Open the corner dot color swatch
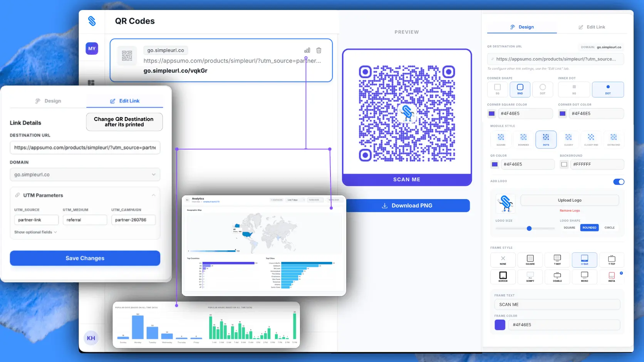The width and height of the screenshot is (644, 362). point(563,114)
